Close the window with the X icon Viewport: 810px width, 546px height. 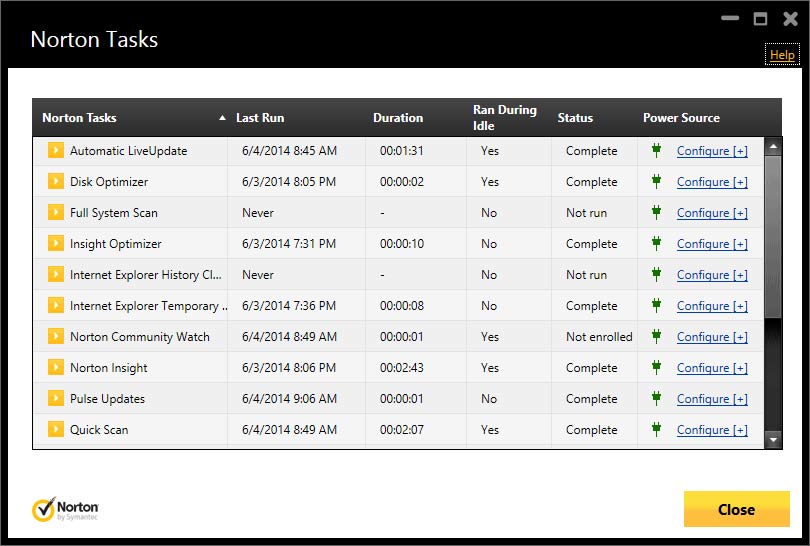[790, 19]
